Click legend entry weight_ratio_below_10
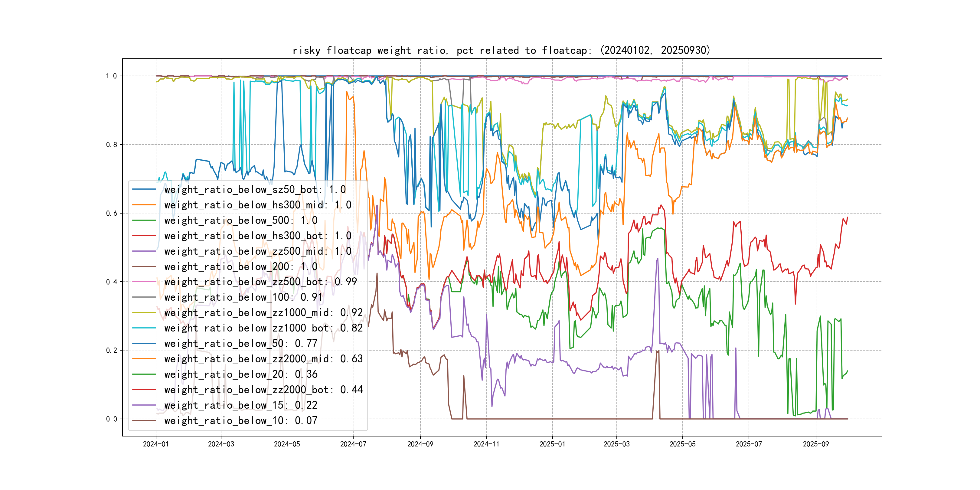This screenshot has height=490, width=980. (240, 420)
